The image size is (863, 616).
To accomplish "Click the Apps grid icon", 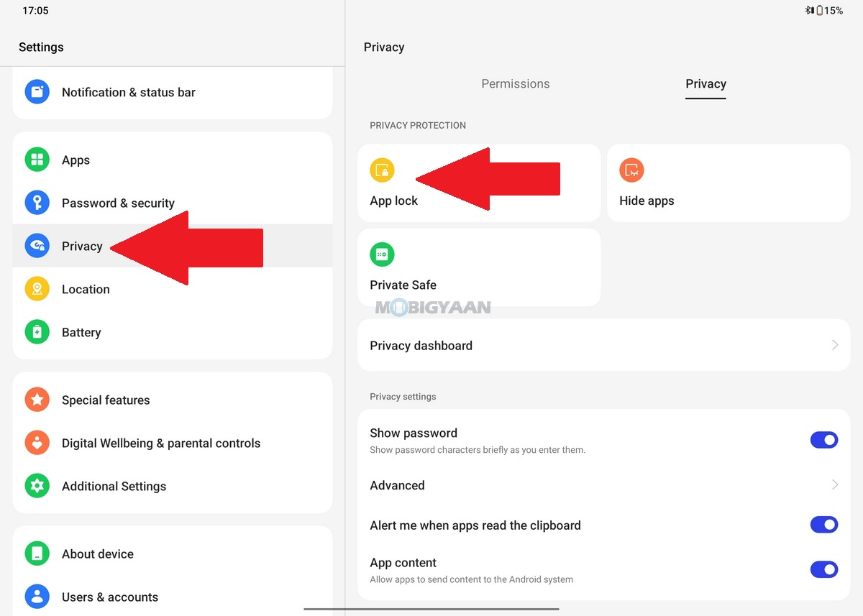I will 37,160.
